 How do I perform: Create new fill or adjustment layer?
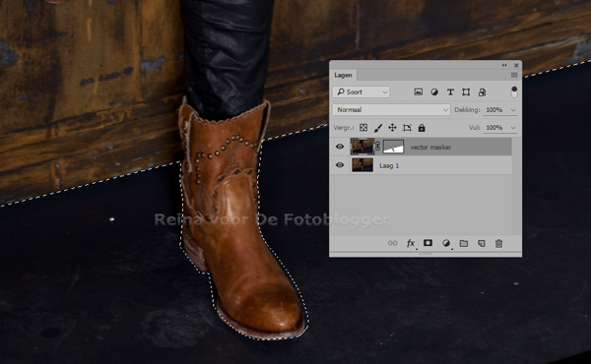click(446, 243)
